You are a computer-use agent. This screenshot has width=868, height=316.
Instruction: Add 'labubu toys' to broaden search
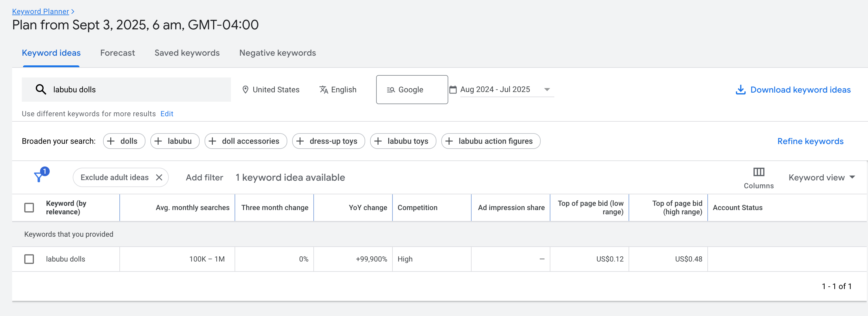point(403,141)
